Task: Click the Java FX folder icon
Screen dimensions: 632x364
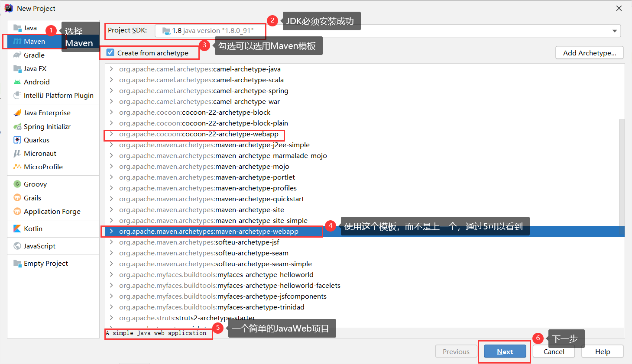Action: pyautogui.click(x=17, y=68)
